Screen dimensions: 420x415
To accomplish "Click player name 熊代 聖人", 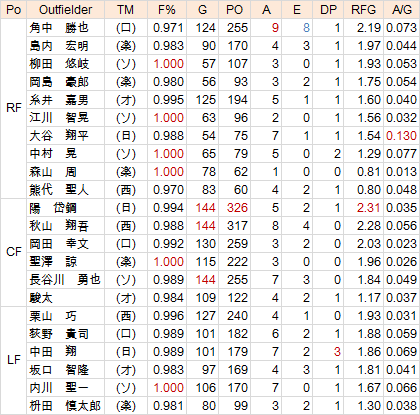I will (59, 190).
